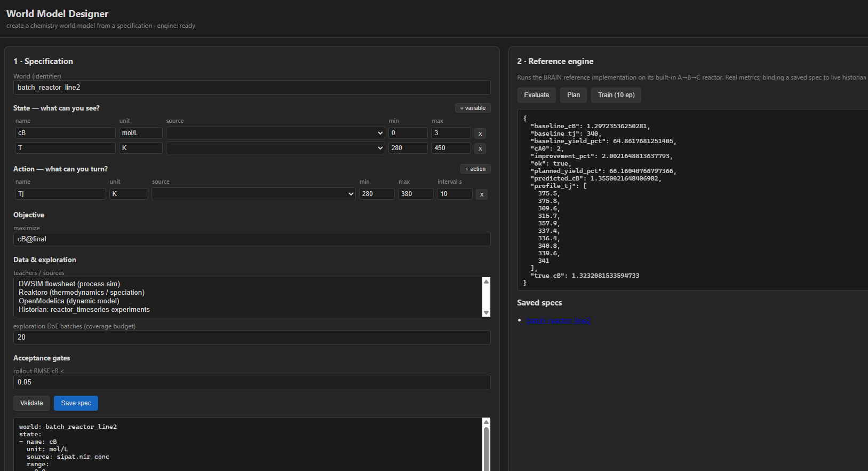Viewport: 868px width, 471px height.
Task: Change the Tj max value 380
Action: [x=416, y=194]
